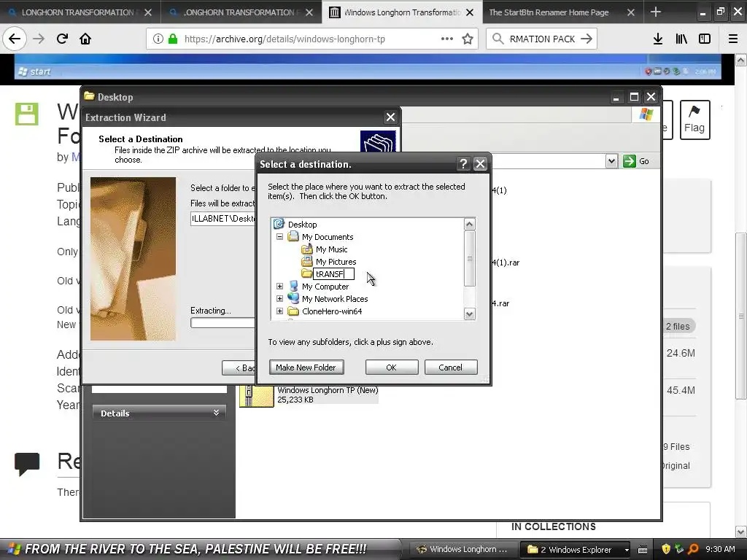Select Windows Longhorn TP (New) zip file
This screenshot has width=747, height=560.
pos(309,394)
